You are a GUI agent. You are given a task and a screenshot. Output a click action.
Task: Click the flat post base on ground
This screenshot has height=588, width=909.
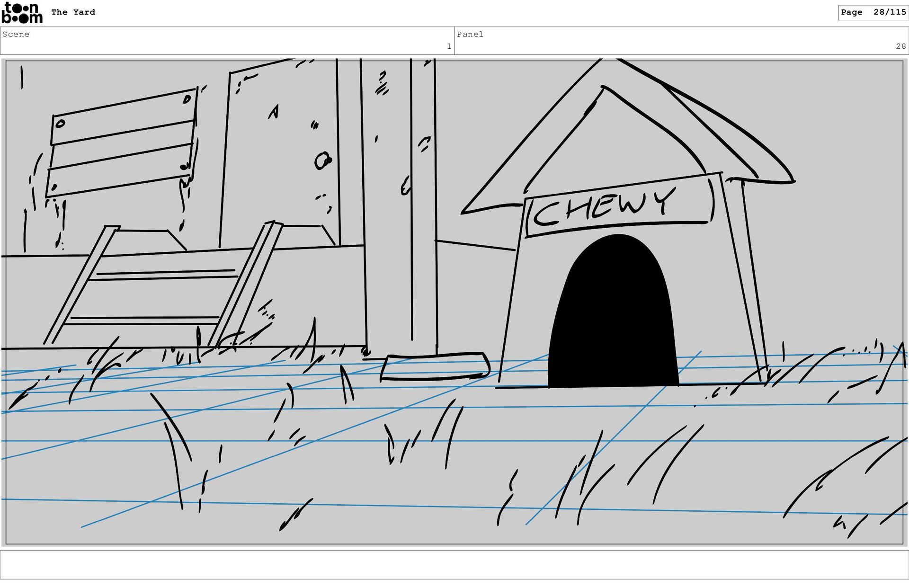435,367
